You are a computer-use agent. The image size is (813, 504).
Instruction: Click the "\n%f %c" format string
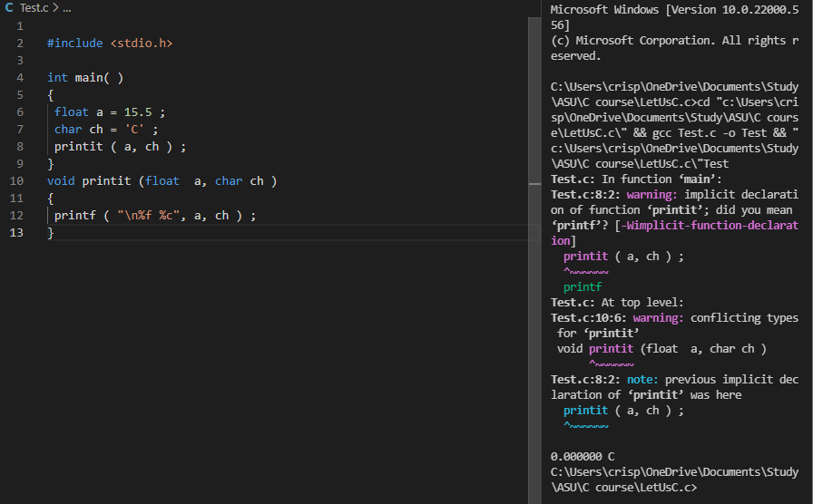pos(148,216)
